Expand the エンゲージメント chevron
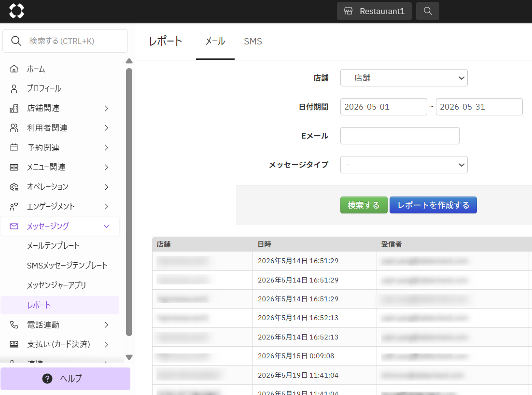532x395 pixels. pos(107,206)
